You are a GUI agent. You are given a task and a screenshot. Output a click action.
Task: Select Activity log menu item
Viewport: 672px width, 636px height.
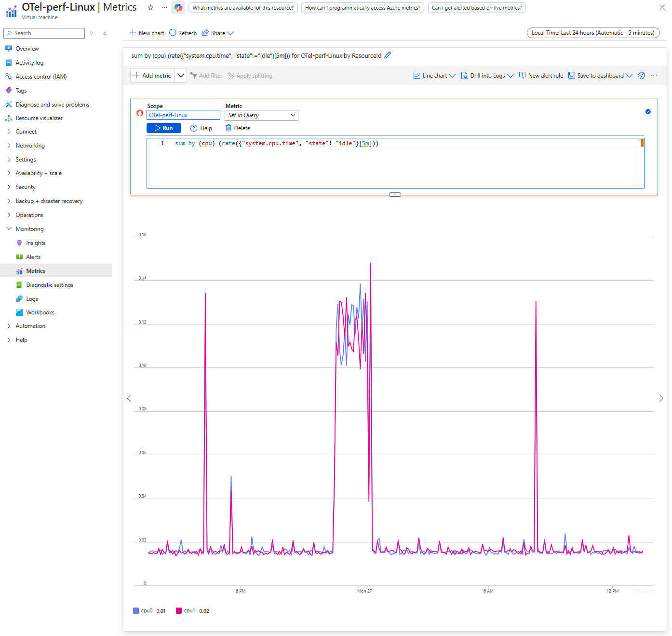29,63
